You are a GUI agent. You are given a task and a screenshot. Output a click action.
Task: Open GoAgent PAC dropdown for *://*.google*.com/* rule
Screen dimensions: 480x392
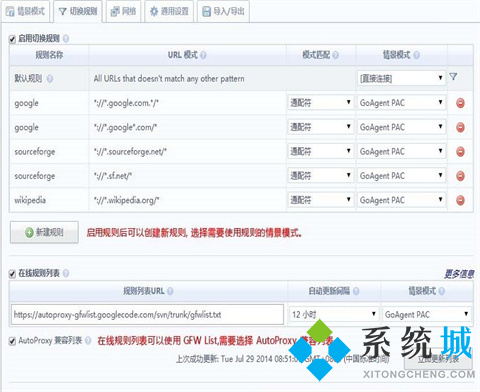pos(401,127)
